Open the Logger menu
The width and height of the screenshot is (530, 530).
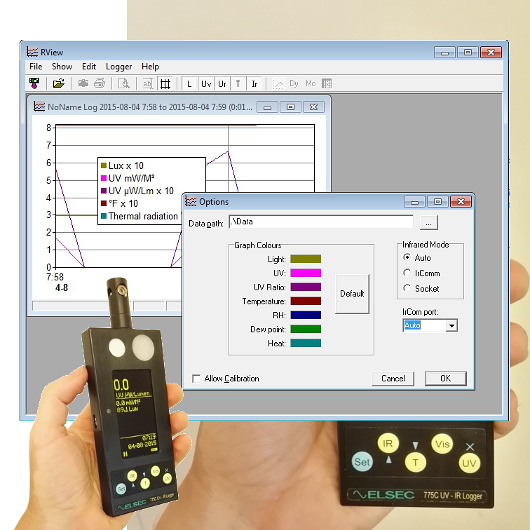click(x=119, y=67)
